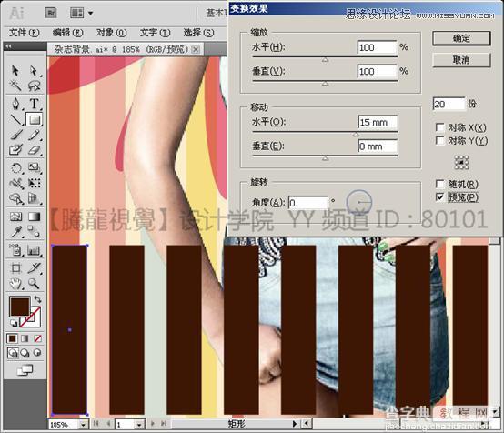Open Adobe Bridge via Br icon

click(51, 13)
